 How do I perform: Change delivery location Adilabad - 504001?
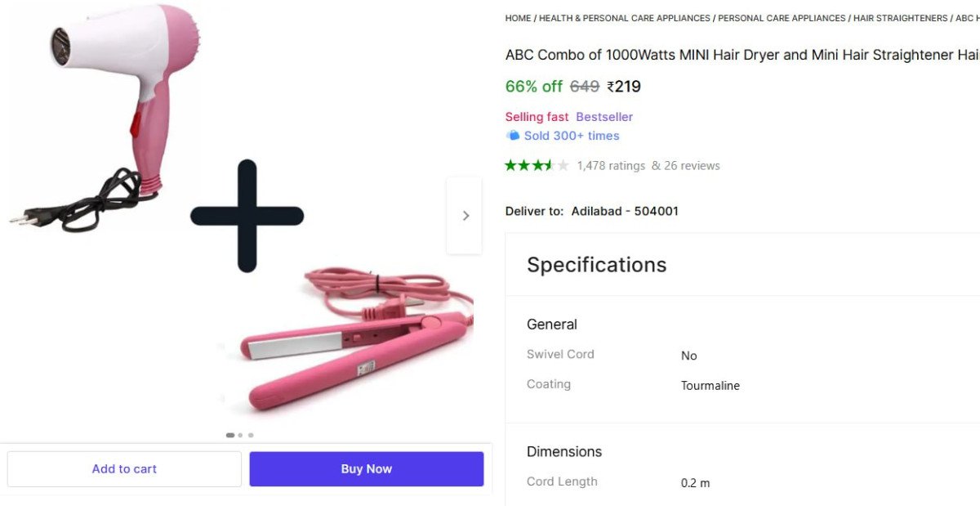pyautogui.click(x=625, y=211)
